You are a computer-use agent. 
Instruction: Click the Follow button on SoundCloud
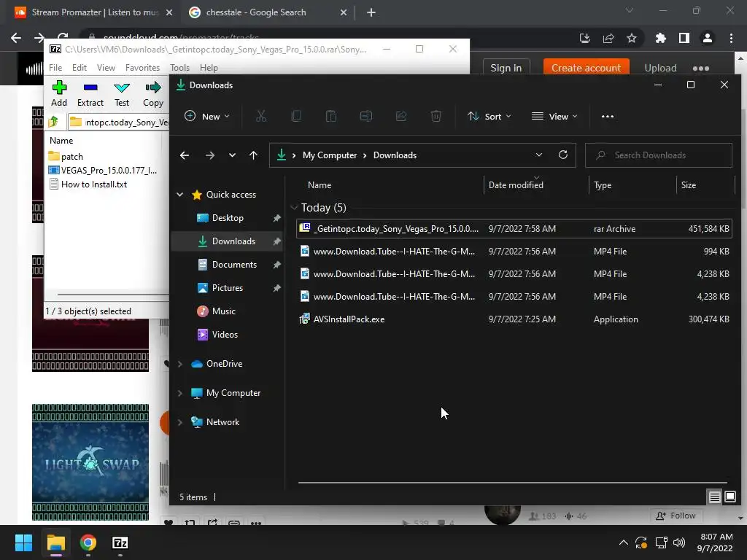click(x=676, y=516)
